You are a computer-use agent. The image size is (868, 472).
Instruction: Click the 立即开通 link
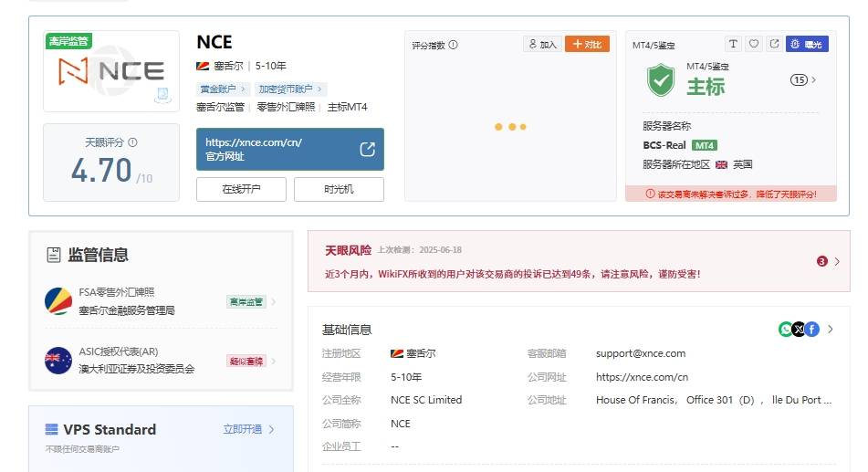(243, 429)
